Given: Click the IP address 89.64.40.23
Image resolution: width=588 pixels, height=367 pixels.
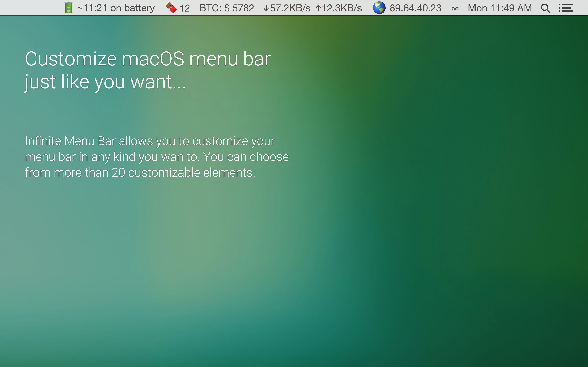Looking at the screenshot, I should click(416, 8).
